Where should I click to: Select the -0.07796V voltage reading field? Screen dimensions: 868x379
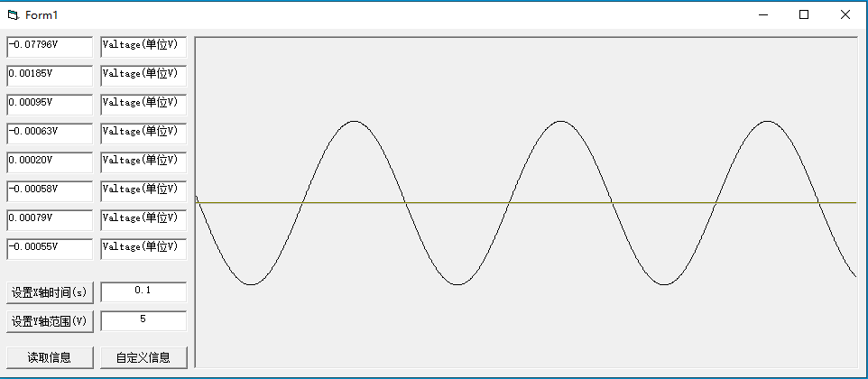tap(50, 46)
